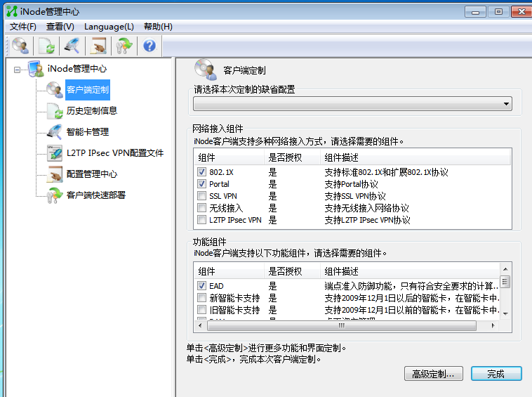
Task: Click the 客户端快速部署 tree icon
Action: pyautogui.click(x=55, y=195)
